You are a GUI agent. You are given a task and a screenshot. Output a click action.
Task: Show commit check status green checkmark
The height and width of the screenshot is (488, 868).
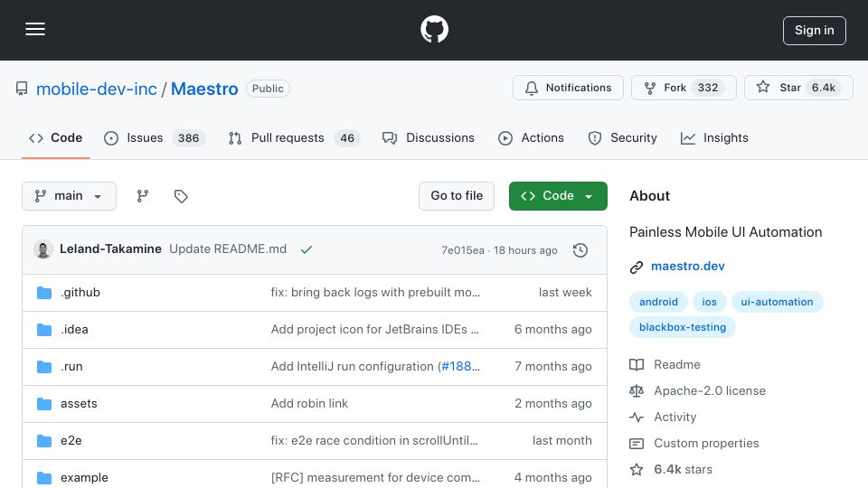(307, 249)
